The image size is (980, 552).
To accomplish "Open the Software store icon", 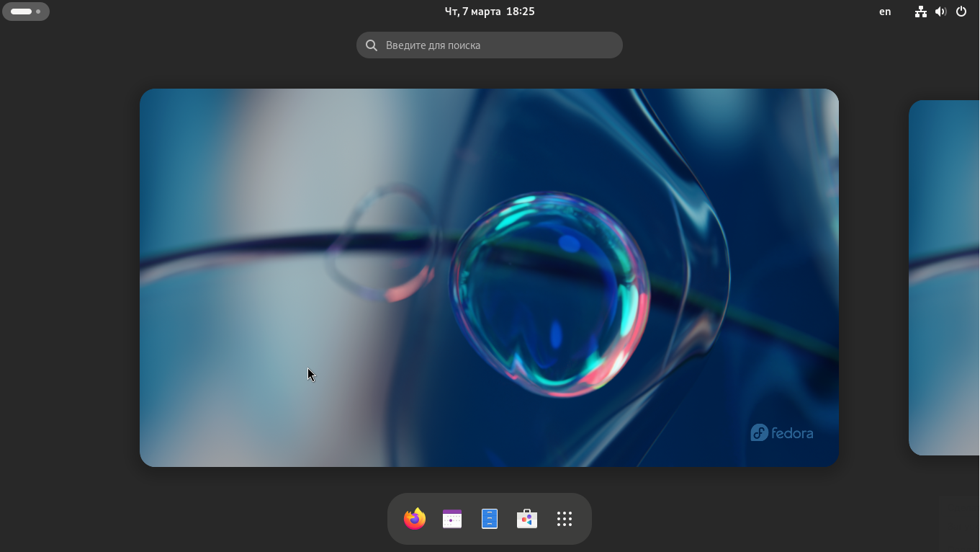I will click(x=527, y=519).
